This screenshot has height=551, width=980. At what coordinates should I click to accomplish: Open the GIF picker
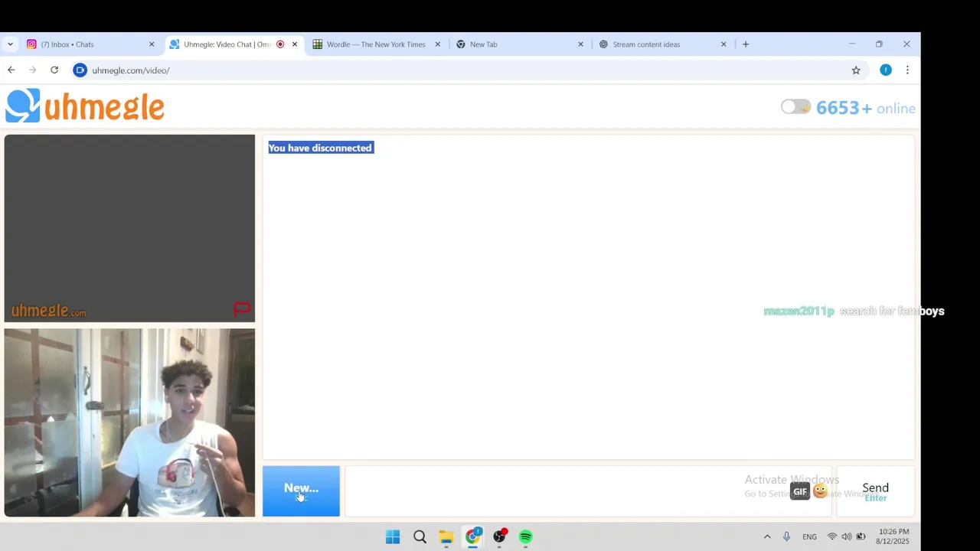(800, 491)
